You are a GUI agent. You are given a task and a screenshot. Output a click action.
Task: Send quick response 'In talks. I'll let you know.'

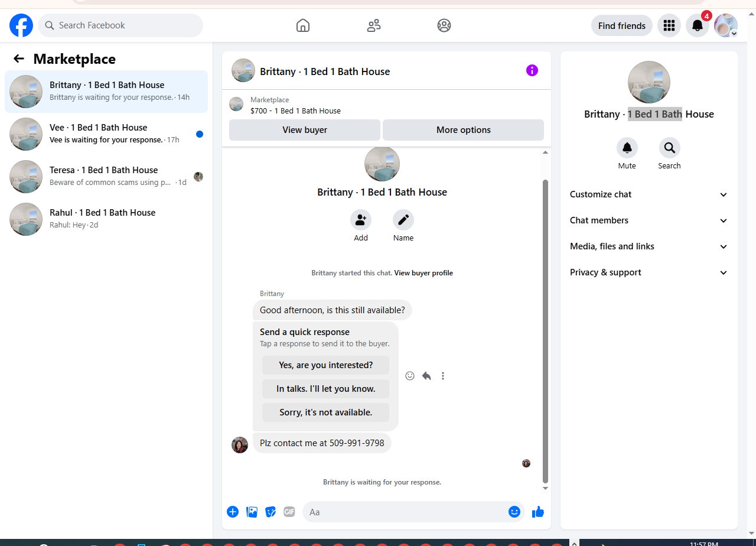(x=326, y=389)
